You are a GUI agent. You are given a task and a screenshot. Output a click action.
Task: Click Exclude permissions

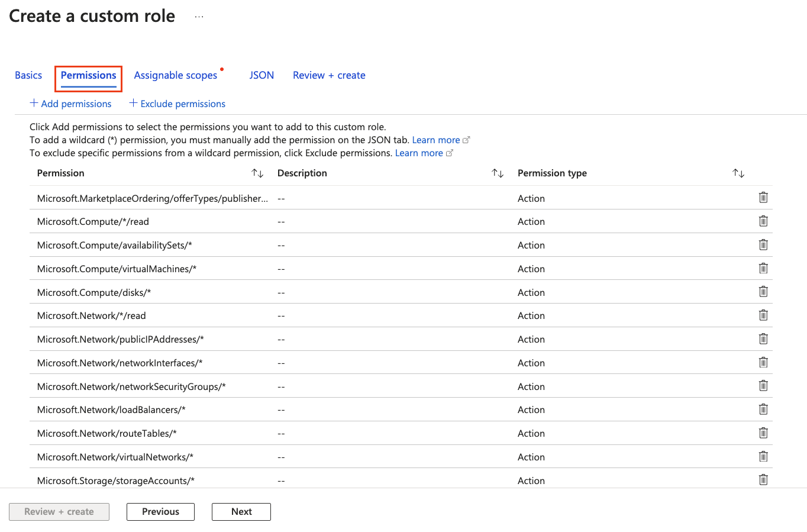(177, 104)
